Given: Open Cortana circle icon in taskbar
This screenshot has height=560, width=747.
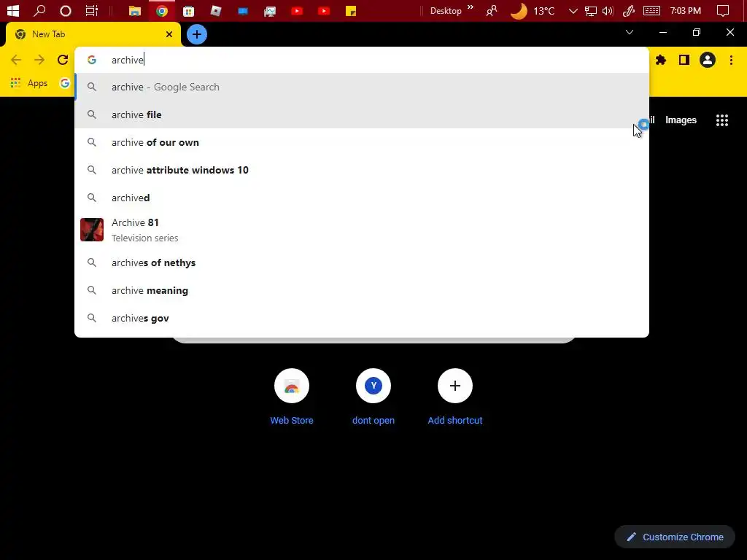Looking at the screenshot, I should [x=65, y=10].
